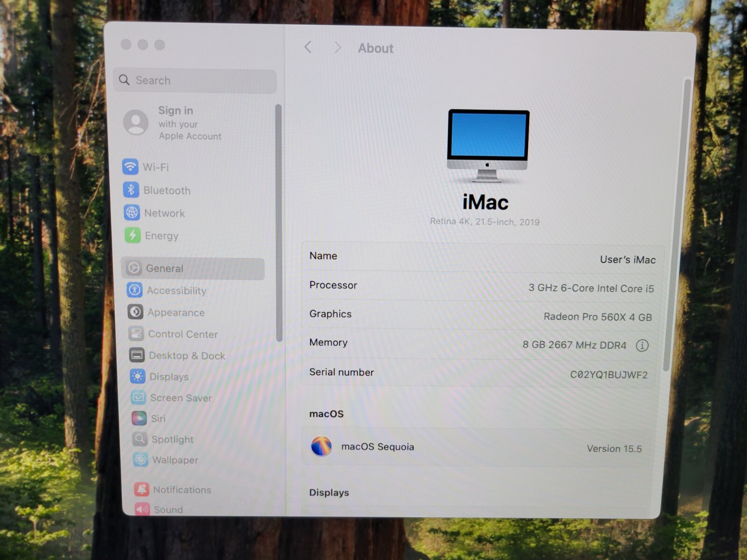Select the Network globe icon
Image resolution: width=747 pixels, height=560 pixels.
(x=132, y=213)
